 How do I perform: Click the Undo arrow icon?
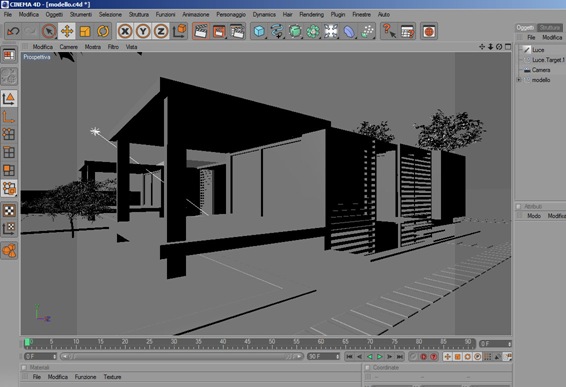(x=13, y=31)
